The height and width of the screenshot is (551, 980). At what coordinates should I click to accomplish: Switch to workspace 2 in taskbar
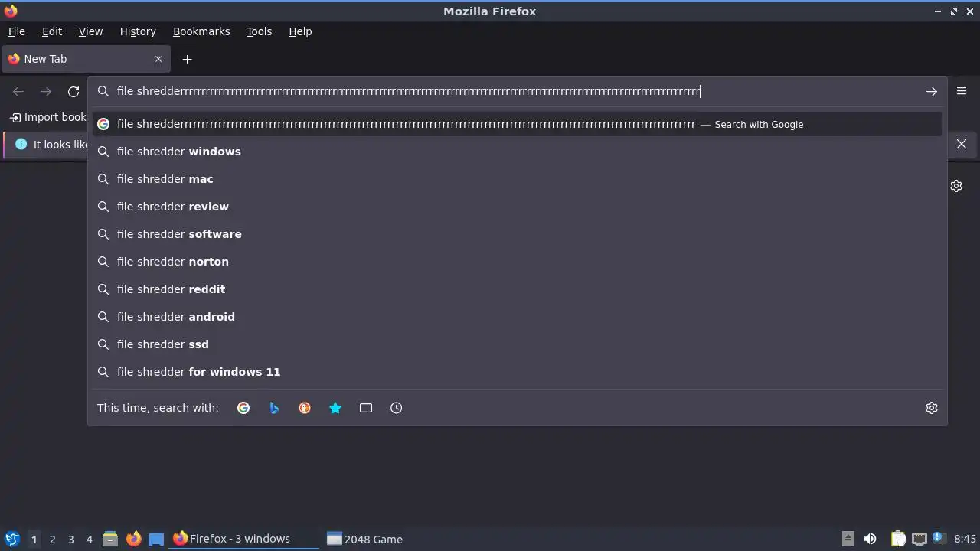(52, 540)
